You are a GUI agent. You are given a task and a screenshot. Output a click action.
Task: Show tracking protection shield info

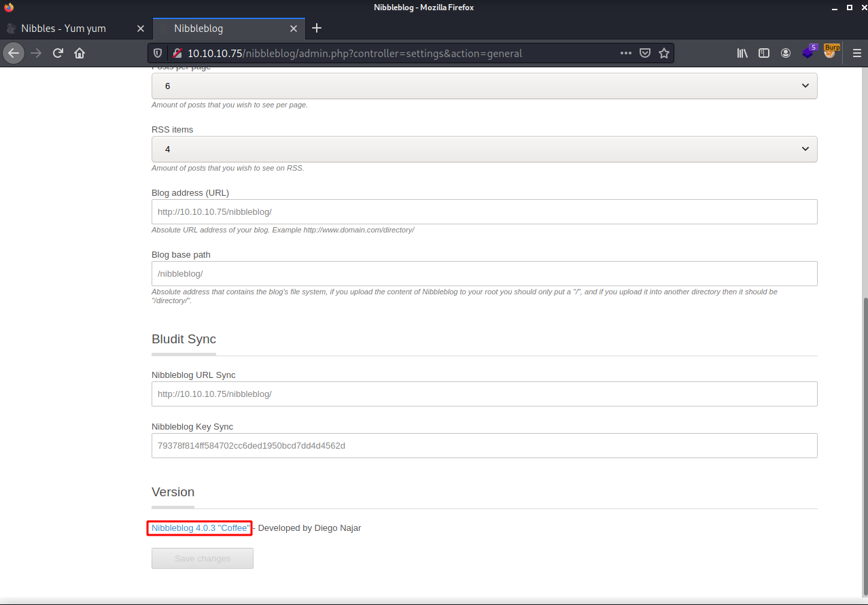tap(158, 53)
